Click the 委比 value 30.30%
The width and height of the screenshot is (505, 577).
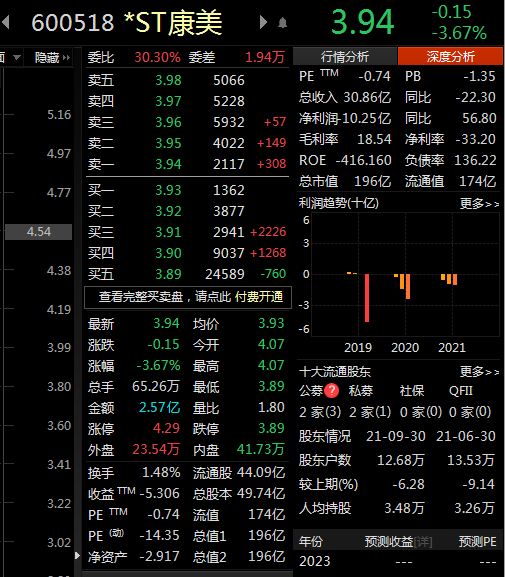pos(158,57)
